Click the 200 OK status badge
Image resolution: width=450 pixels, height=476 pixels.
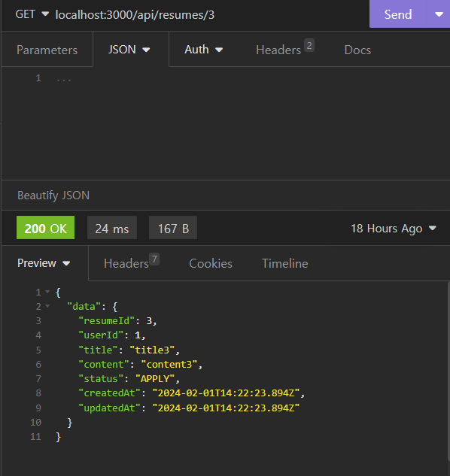46,228
